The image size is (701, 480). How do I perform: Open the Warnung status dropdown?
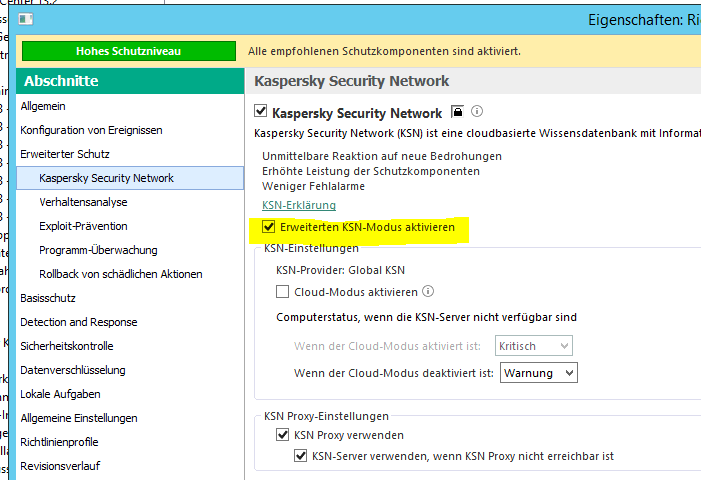click(x=539, y=373)
